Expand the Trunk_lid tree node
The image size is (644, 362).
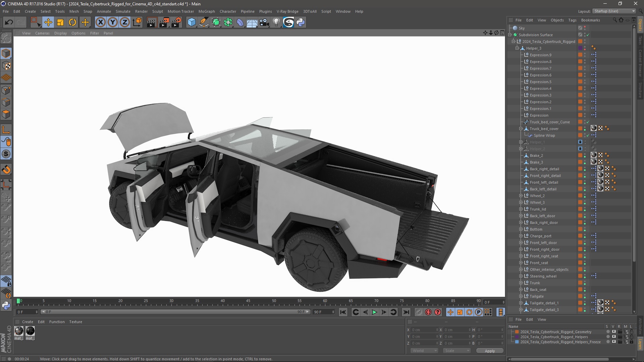coord(521,209)
